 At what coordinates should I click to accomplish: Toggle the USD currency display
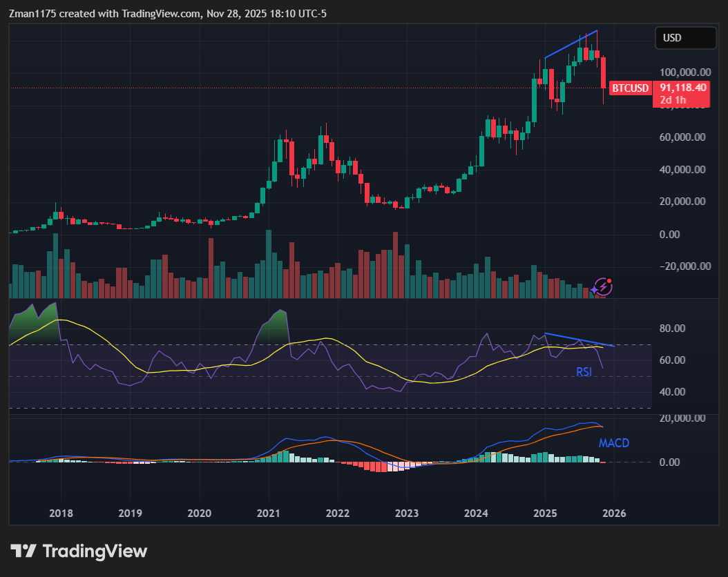point(685,38)
